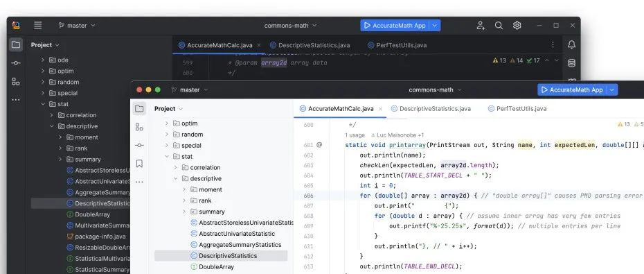Image resolution: width=644 pixels, height=274 pixels.
Task: Expand summary folder in light window
Action: [x=184, y=212]
